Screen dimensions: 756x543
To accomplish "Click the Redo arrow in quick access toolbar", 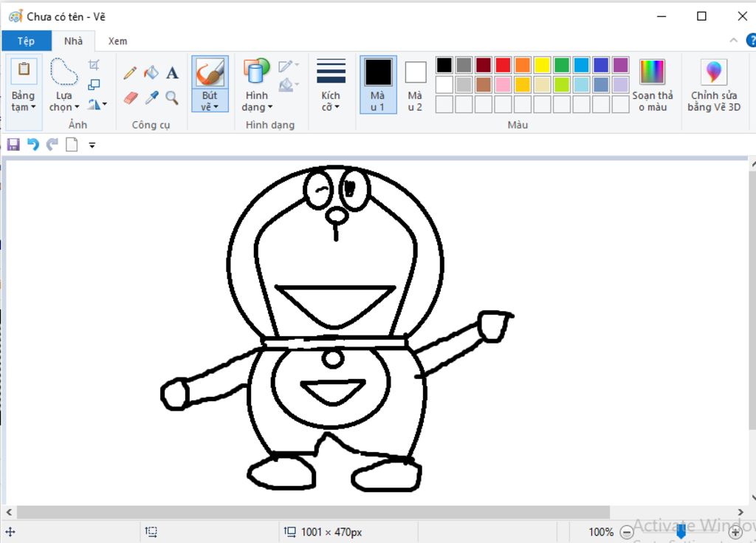I will [52, 144].
